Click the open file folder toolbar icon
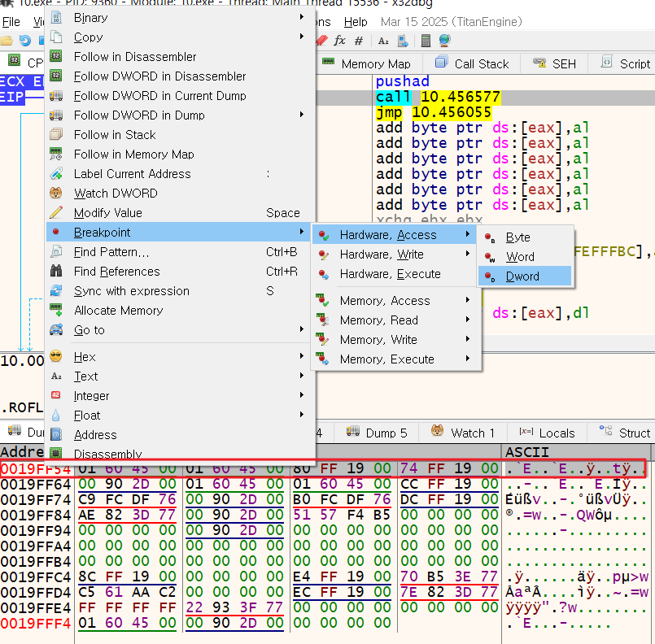This screenshot has width=655, height=644. [7, 41]
